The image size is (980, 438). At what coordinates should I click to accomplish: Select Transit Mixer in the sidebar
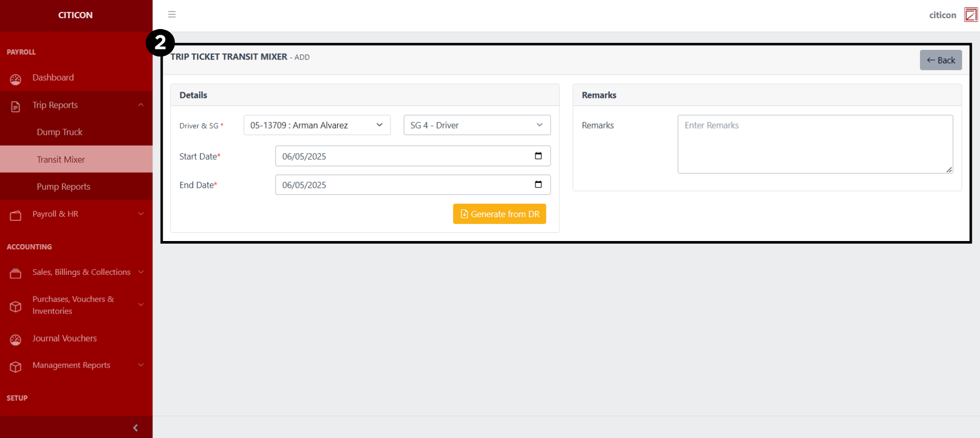click(61, 160)
